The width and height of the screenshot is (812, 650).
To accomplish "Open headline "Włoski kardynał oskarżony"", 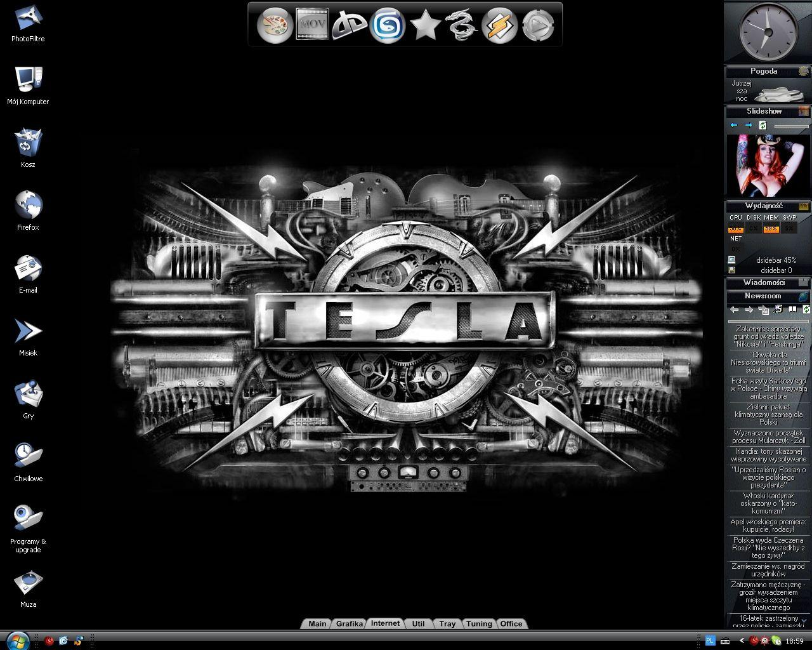I will 768,503.
